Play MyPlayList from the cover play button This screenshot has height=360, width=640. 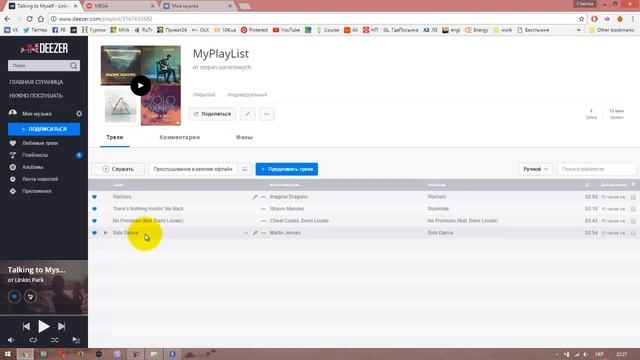140,85
